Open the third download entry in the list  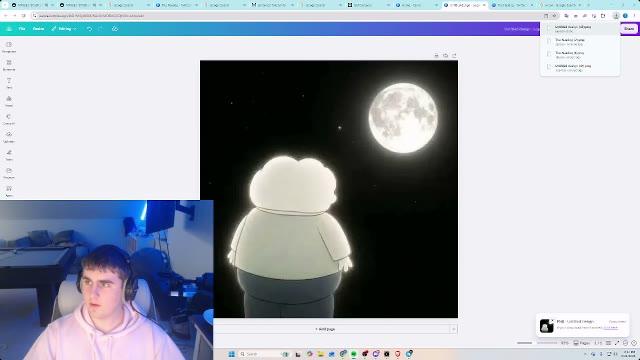pyautogui.click(x=580, y=55)
